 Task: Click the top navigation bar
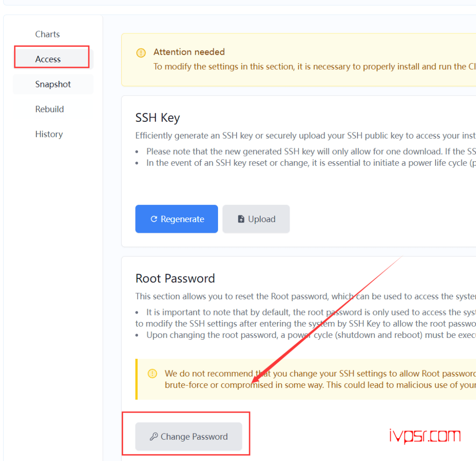238,5
